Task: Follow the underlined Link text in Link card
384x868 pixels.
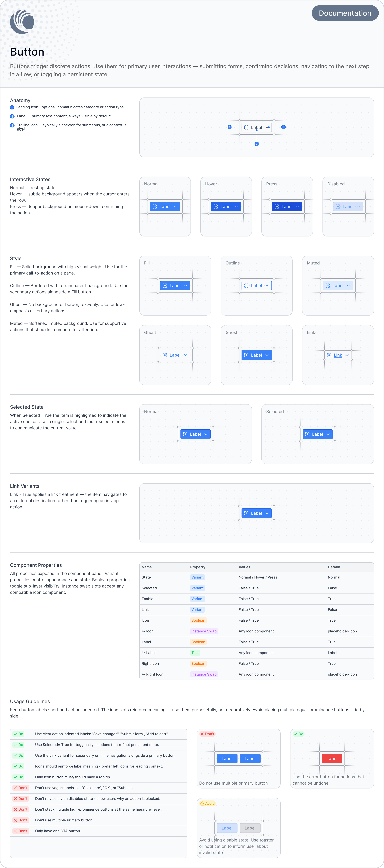Action: (338, 355)
